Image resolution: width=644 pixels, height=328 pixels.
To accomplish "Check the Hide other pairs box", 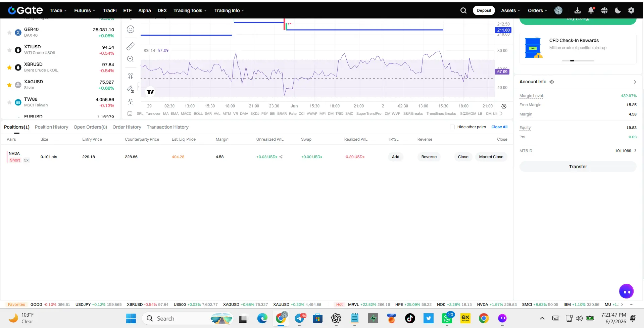I will (452, 127).
